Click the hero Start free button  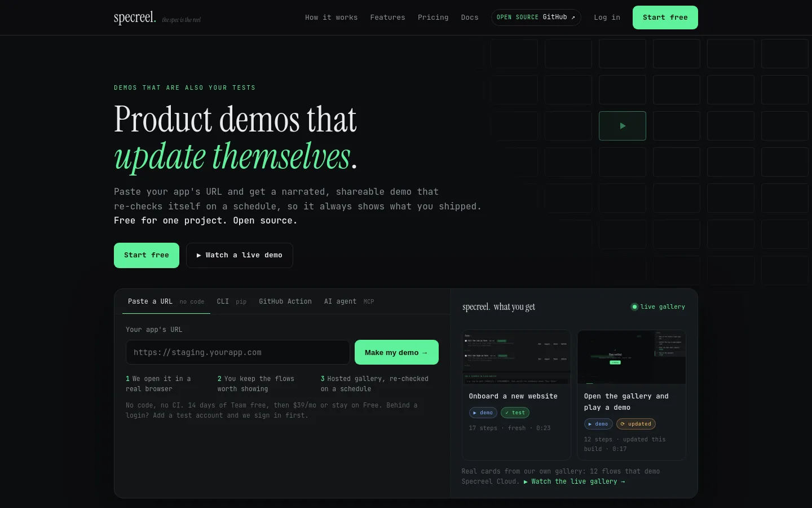click(147, 255)
